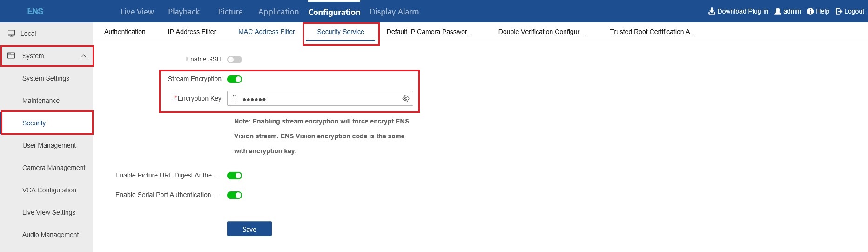The image size is (868, 252).
Task: Enable the SSH toggle
Action: [235, 60]
